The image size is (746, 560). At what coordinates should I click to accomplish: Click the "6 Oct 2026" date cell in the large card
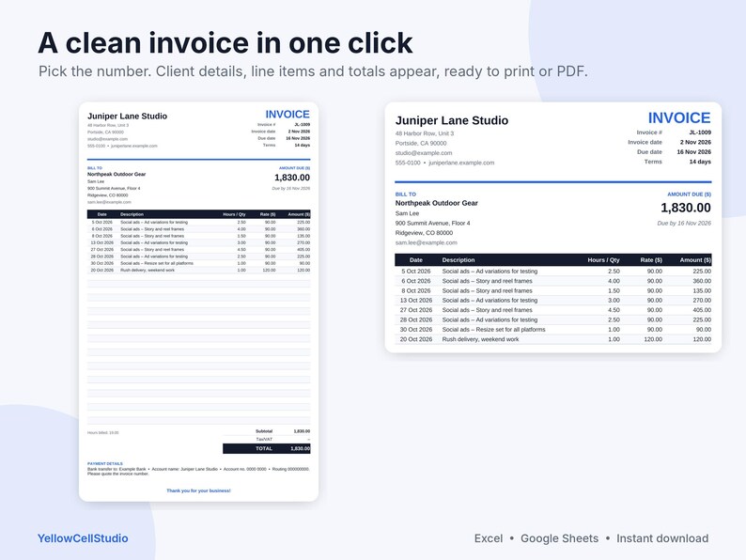[416, 281]
